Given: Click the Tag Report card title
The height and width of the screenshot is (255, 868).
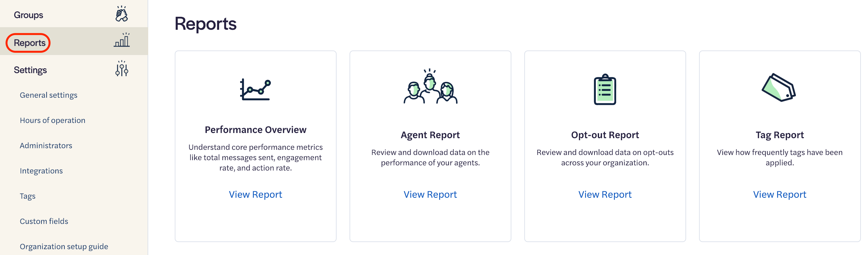Looking at the screenshot, I should (780, 135).
